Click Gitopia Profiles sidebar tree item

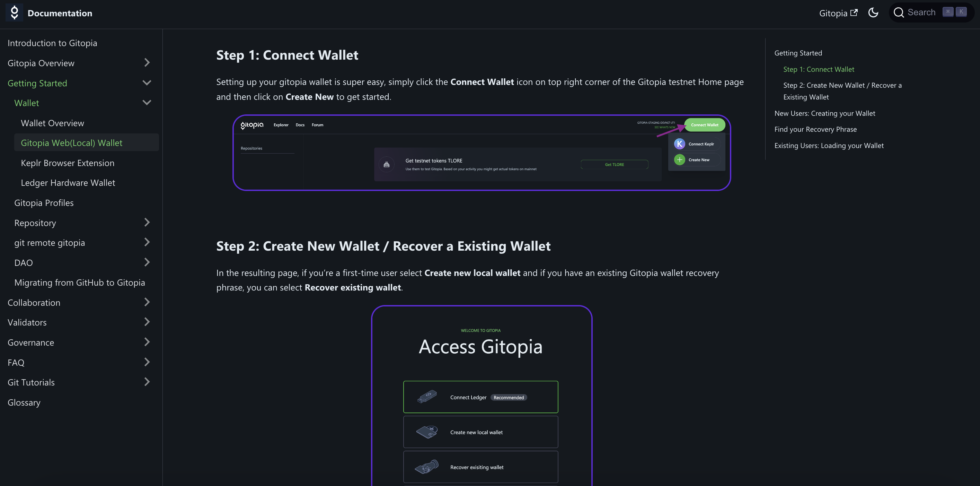point(44,203)
